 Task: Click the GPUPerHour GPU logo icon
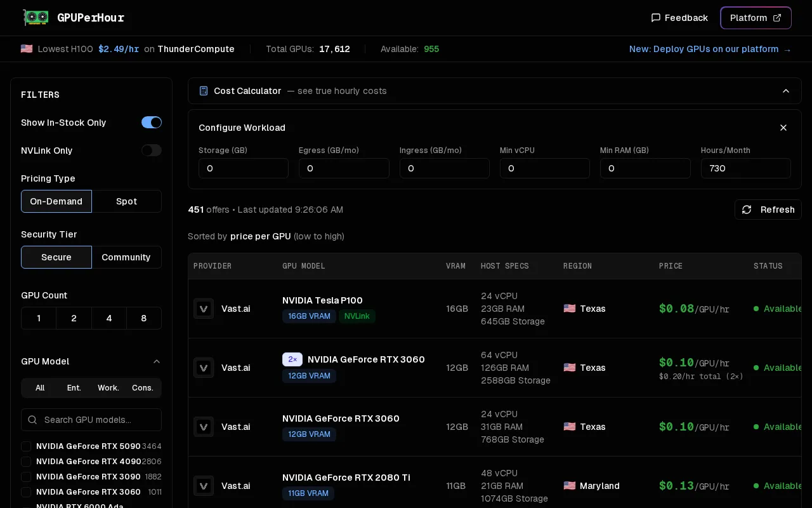pyautogui.click(x=36, y=18)
